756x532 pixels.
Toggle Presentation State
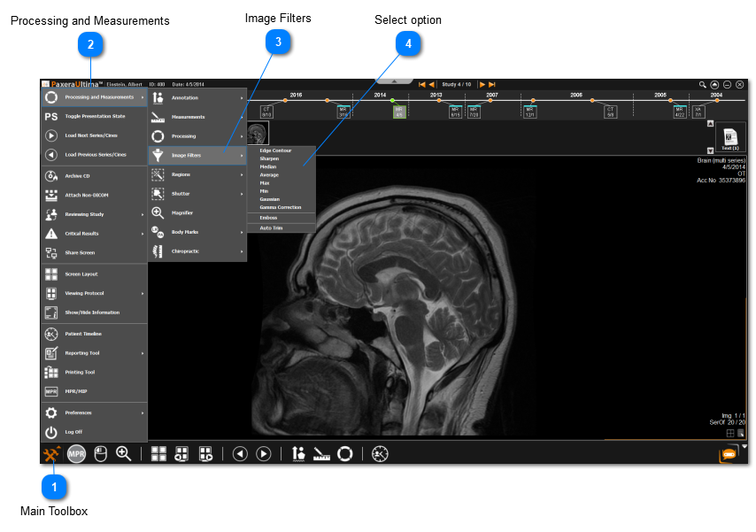pos(93,117)
